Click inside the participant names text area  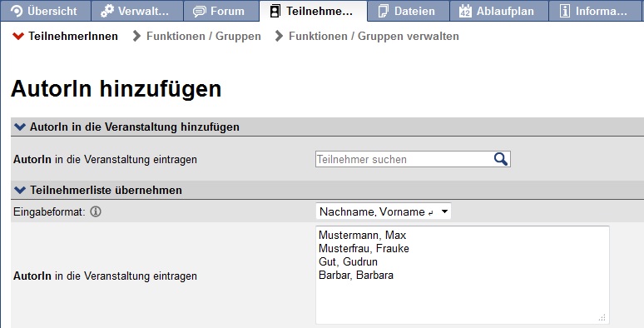(x=463, y=275)
